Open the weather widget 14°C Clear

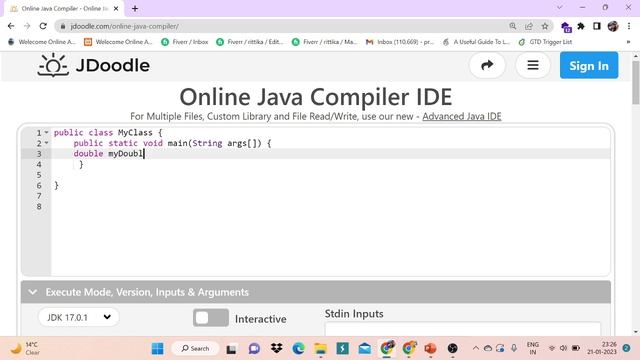click(25, 349)
